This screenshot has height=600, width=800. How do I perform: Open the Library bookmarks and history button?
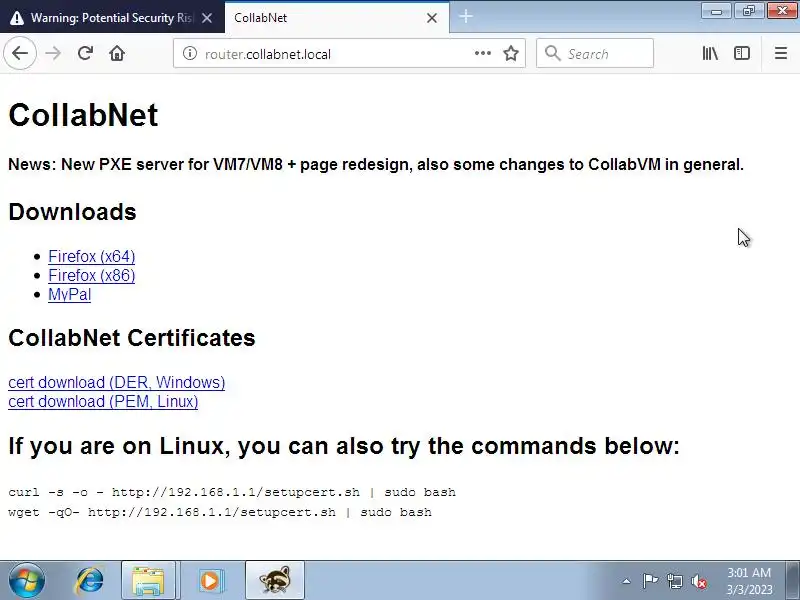coord(710,53)
